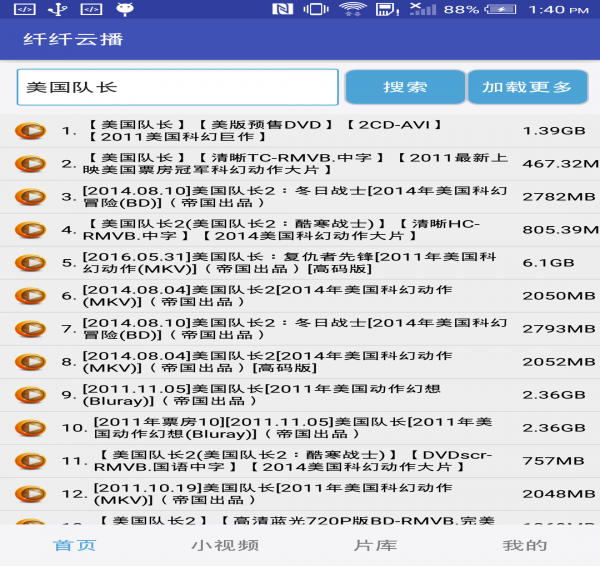This screenshot has width=600, height=566.
Task: Click the 2782MB file size
Action: click(x=559, y=197)
